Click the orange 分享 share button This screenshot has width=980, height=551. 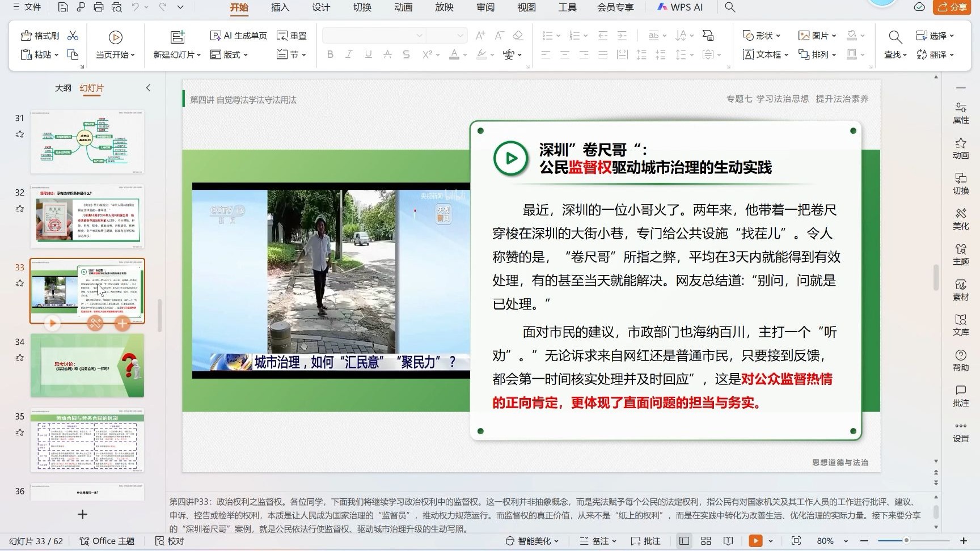coord(952,8)
